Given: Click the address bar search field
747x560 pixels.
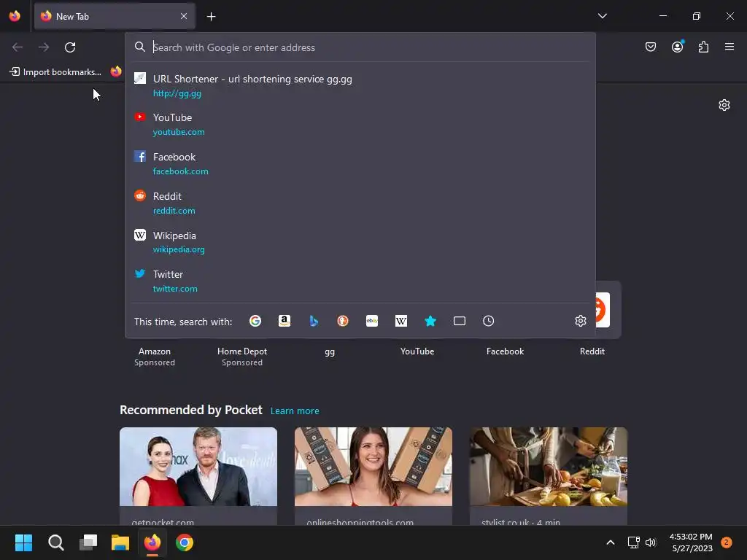Looking at the screenshot, I should click(360, 47).
